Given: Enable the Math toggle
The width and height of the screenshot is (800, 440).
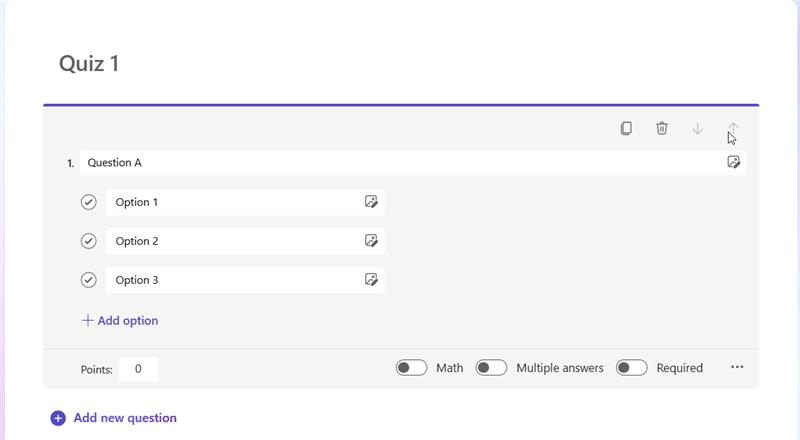Looking at the screenshot, I should click(x=411, y=368).
